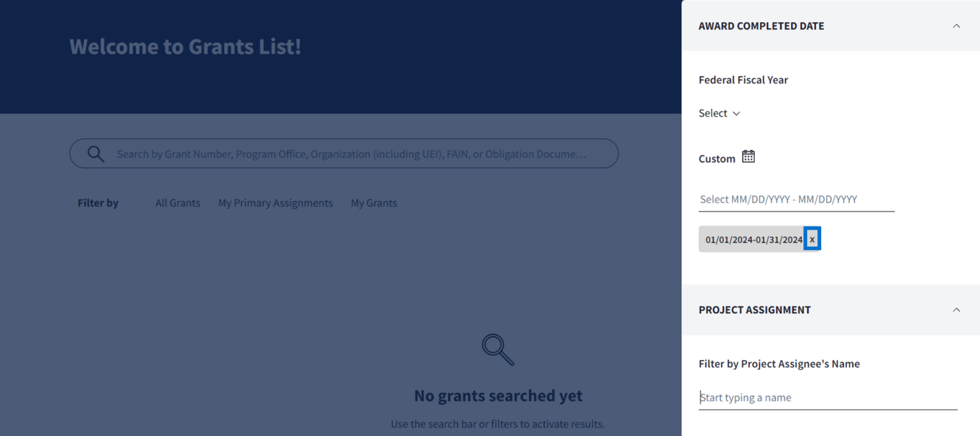Click the Project Assignee name input field
This screenshot has height=436, width=980.
(827, 398)
